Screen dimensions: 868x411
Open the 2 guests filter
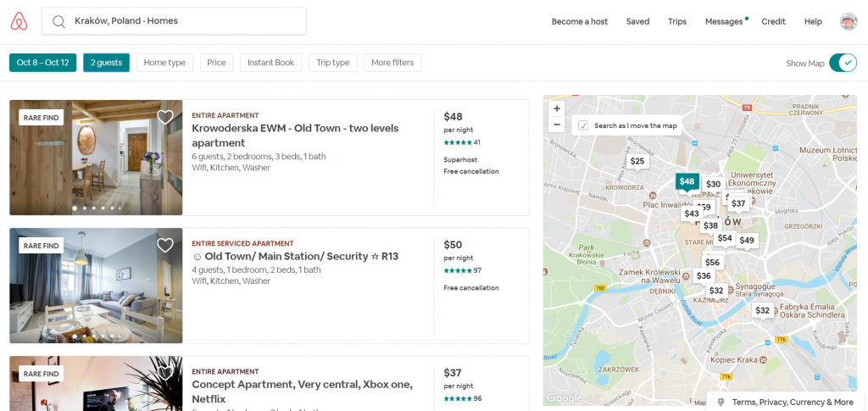tap(106, 63)
